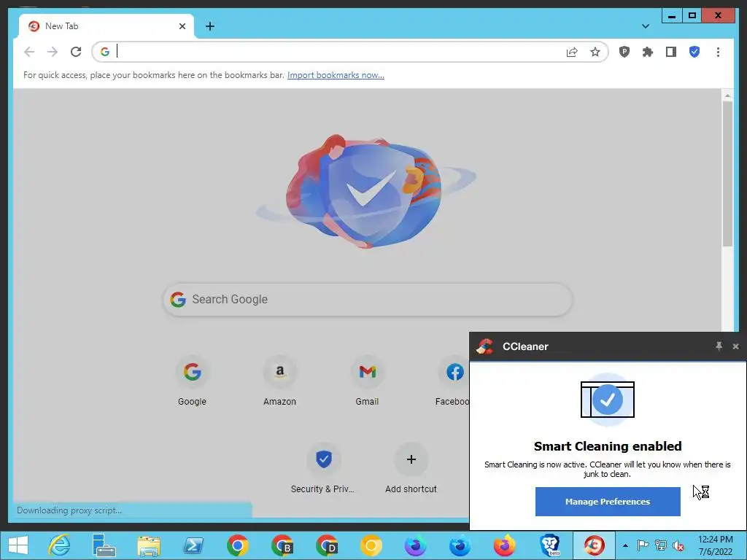Open the Facebook shortcut

click(x=452, y=381)
